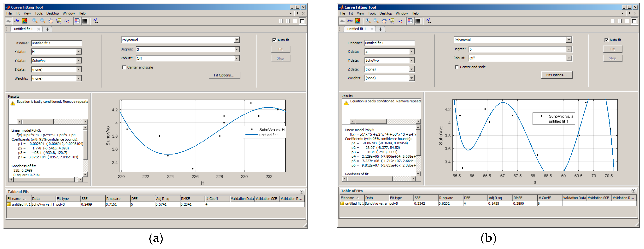Open Y data dropdown in left window
Image resolution: width=644 pixels, height=249 pixels.
point(79,61)
